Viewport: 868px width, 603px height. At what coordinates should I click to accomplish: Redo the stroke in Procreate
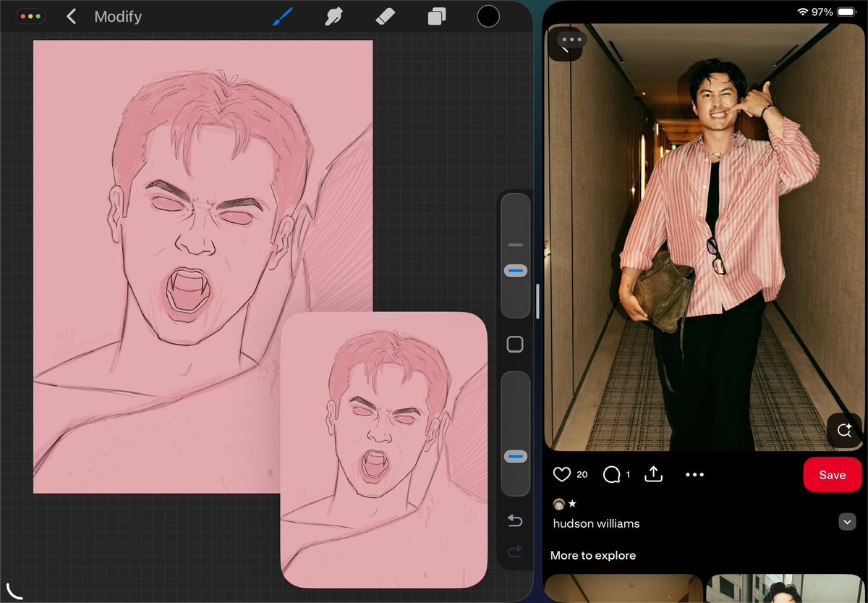point(515,552)
